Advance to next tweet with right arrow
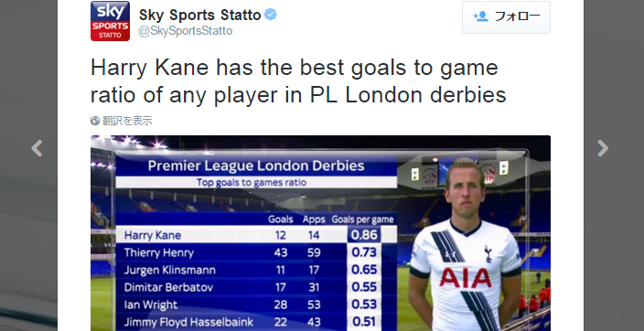This screenshot has height=331, width=644. point(603,148)
